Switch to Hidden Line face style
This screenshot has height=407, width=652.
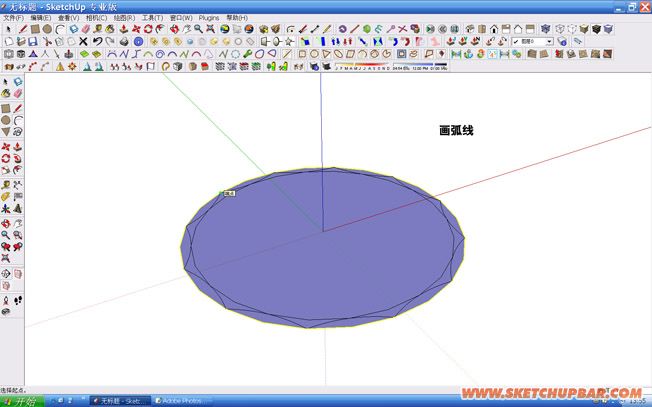click(x=572, y=29)
